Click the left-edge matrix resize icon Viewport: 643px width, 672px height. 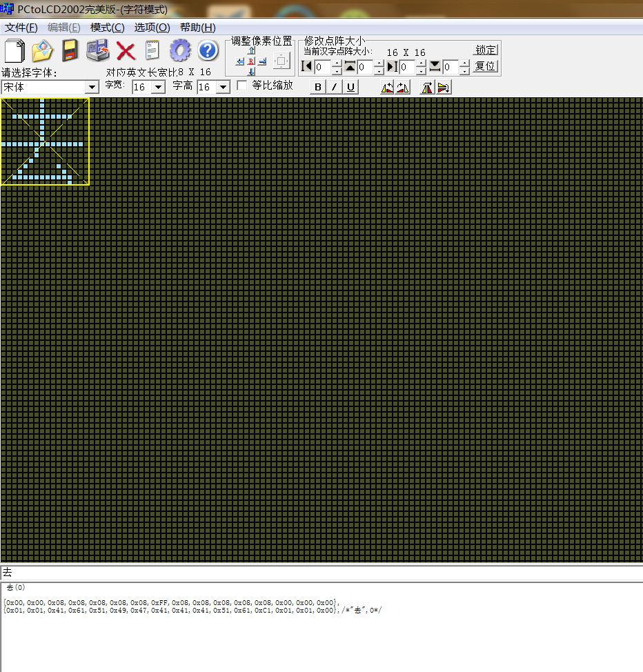point(306,66)
